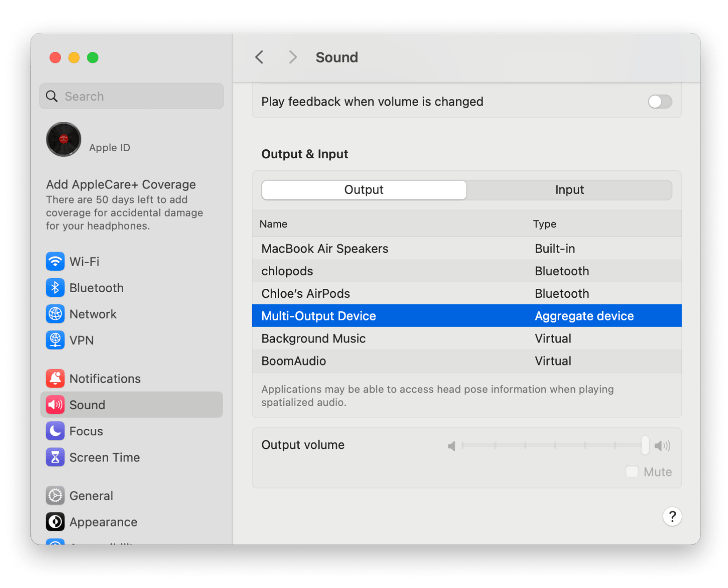Go back using the left chevron
Screen dimensions: 728x588
259,57
